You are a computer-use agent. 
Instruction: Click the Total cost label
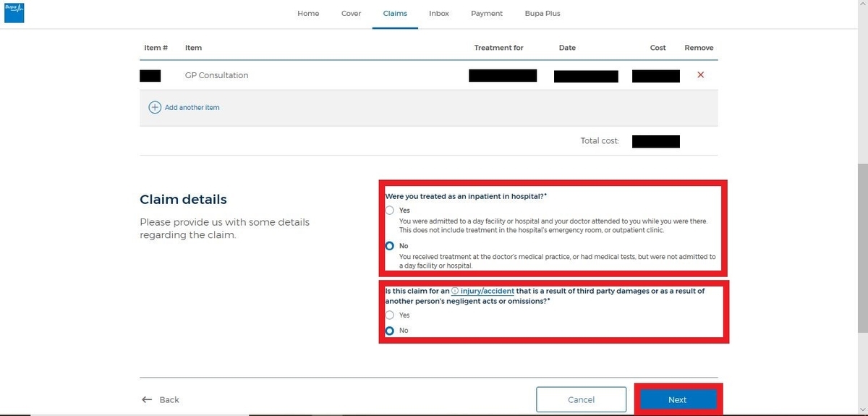[600, 140]
